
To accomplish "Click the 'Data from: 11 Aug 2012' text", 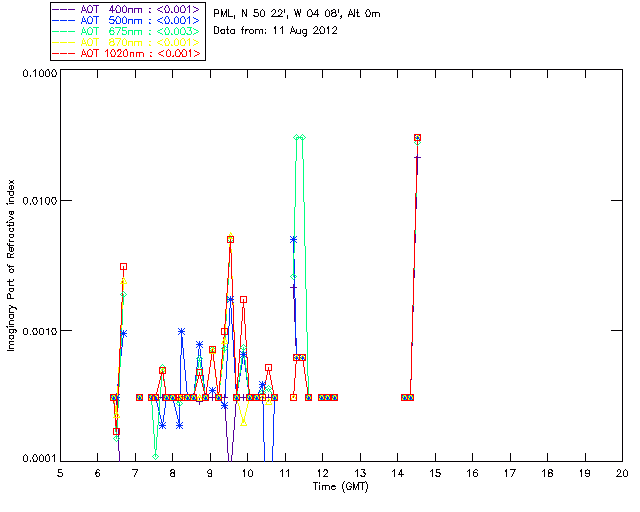I will (276, 31).
